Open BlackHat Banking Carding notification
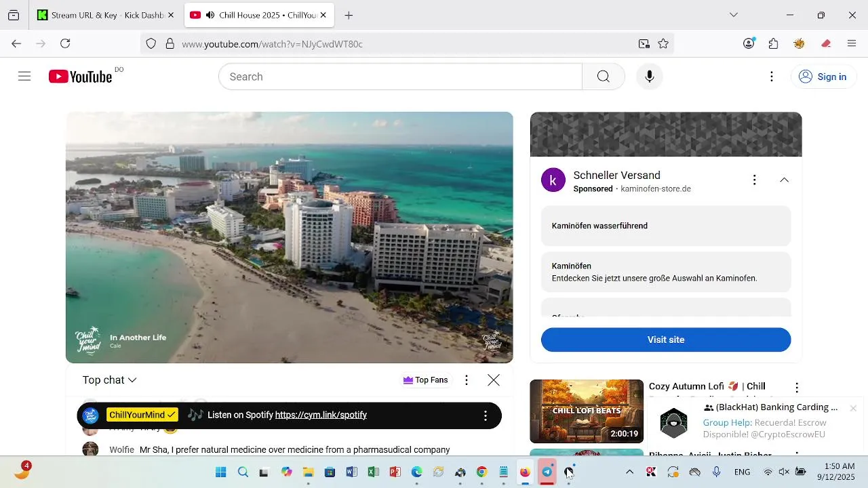This screenshot has width=868, height=488. (x=755, y=420)
